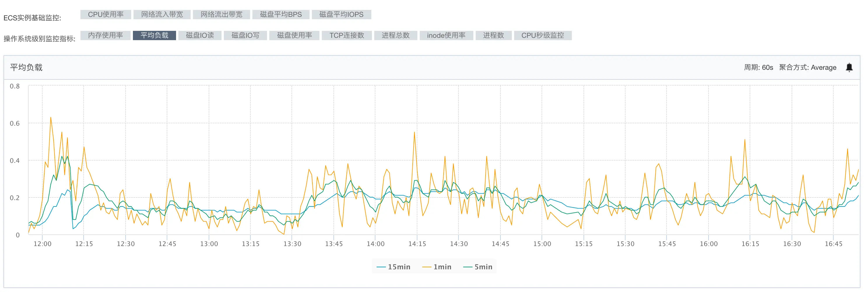Viewport: 868px width, 292px height.
Task: Switch to 网络流入带宽 metric
Action: tap(162, 15)
